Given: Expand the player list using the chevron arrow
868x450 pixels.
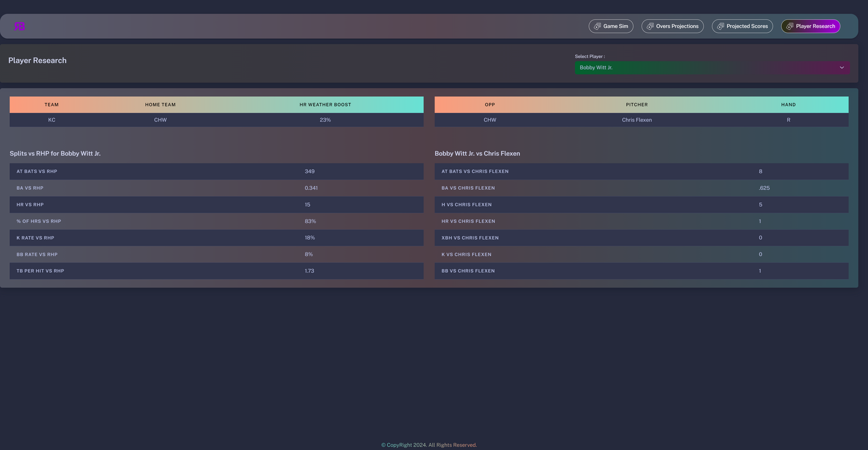Looking at the screenshot, I should [x=841, y=68].
